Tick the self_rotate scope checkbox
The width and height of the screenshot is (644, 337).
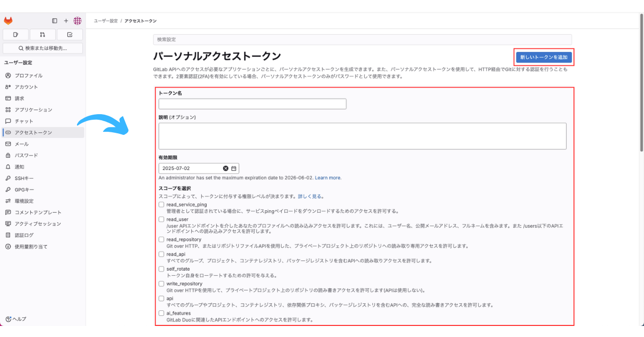[x=162, y=269]
